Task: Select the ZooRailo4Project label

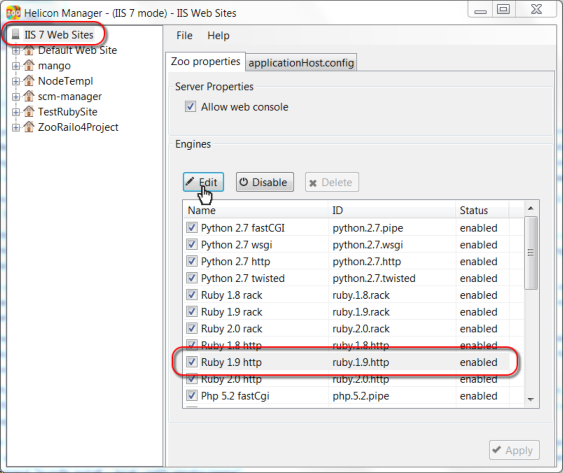Action: [78, 127]
